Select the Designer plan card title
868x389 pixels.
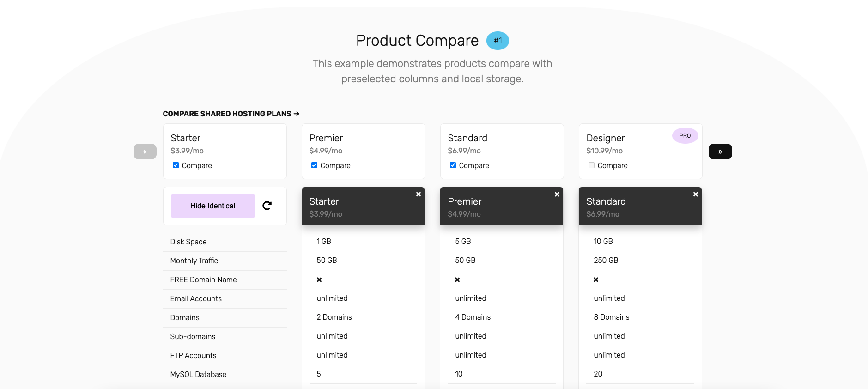tap(605, 138)
